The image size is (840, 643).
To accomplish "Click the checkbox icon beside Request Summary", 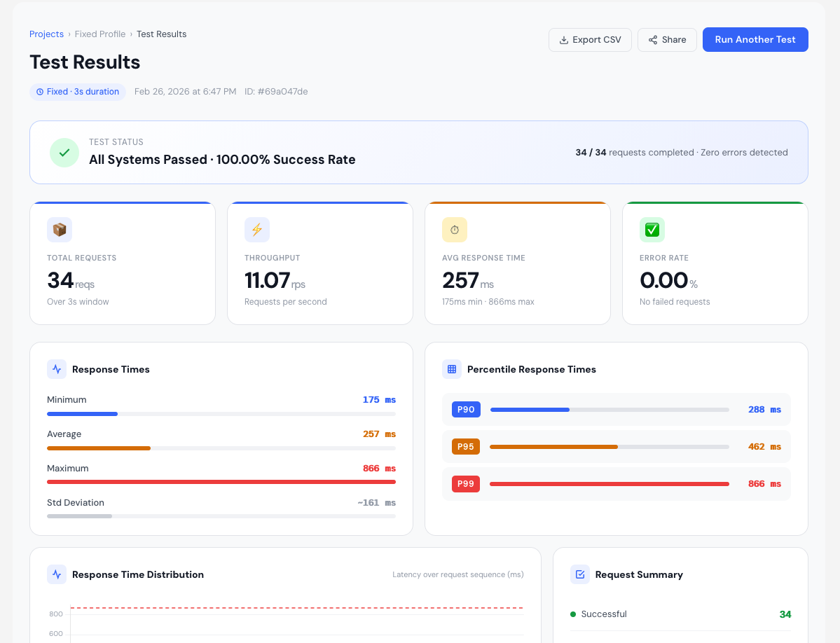I will 580,574.
